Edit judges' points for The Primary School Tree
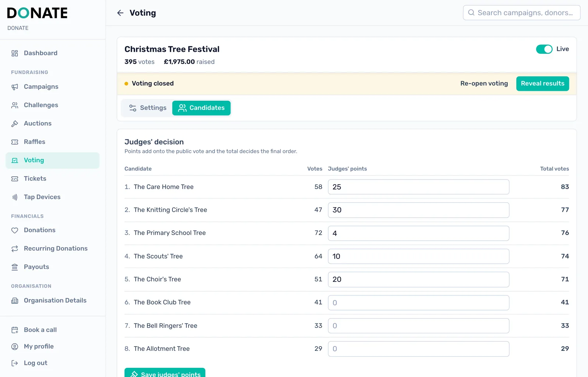Viewport: 588px width, 377px height. click(x=418, y=233)
